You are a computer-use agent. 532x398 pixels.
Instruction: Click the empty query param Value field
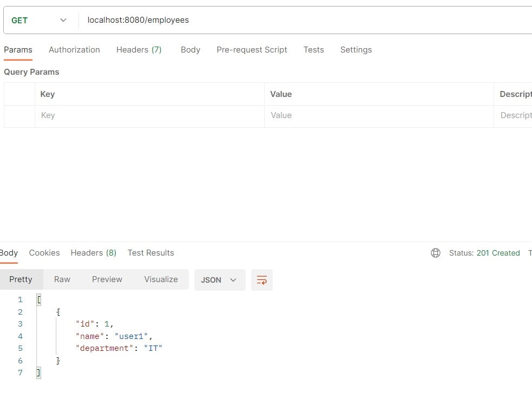(379, 115)
